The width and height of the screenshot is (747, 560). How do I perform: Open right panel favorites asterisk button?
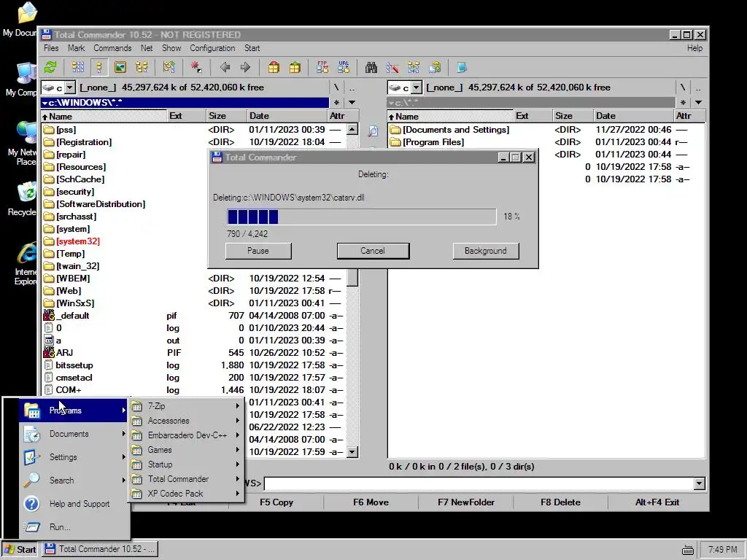click(x=683, y=102)
